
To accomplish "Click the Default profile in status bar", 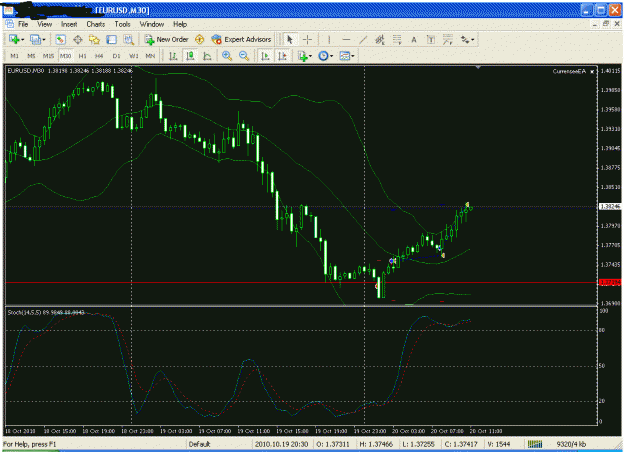I will pos(199,444).
